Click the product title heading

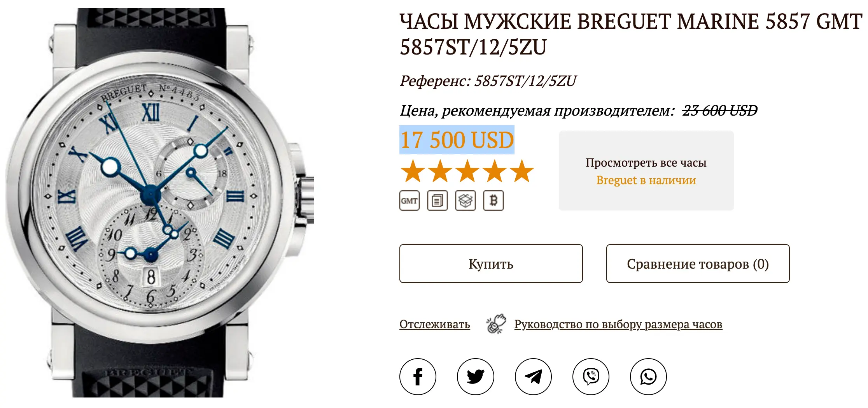pos(631,34)
